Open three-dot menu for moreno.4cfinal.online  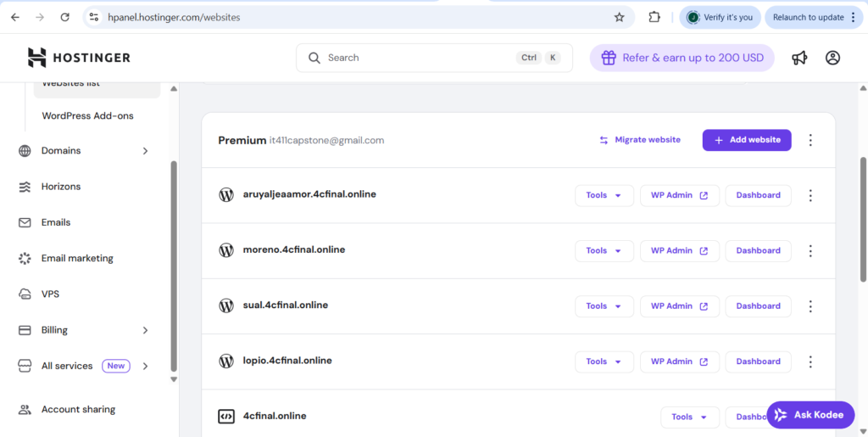pos(810,250)
